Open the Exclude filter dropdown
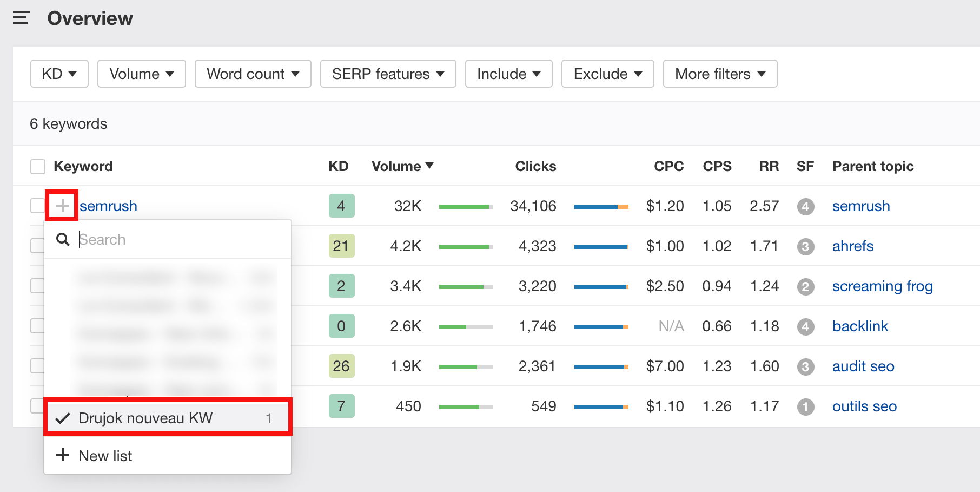Image resolution: width=980 pixels, height=492 pixels. [x=608, y=74]
